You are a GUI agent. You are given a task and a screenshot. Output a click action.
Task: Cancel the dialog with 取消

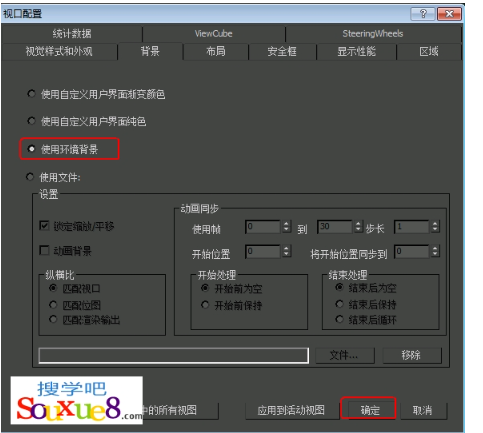point(423,410)
